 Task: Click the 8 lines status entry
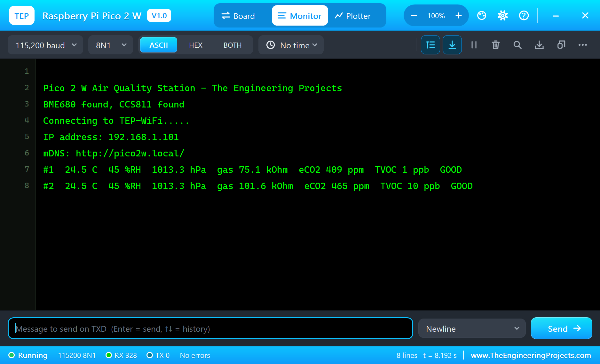pos(407,355)
